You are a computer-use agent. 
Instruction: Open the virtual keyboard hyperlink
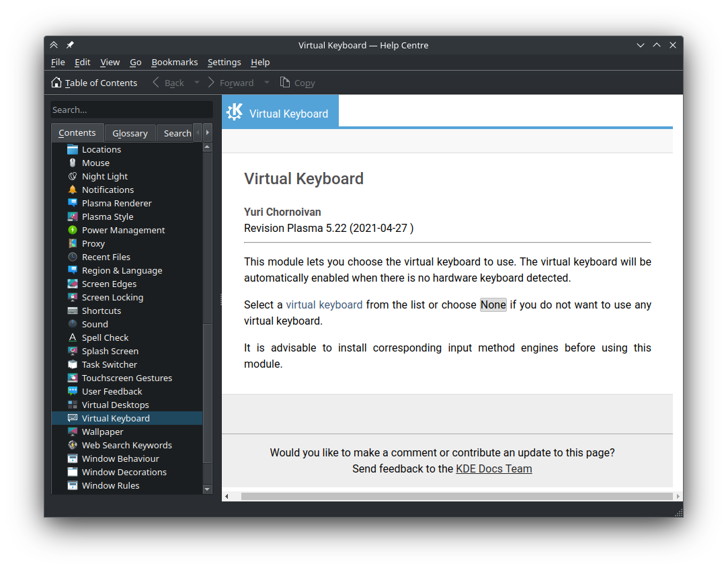tap(324, 304)
